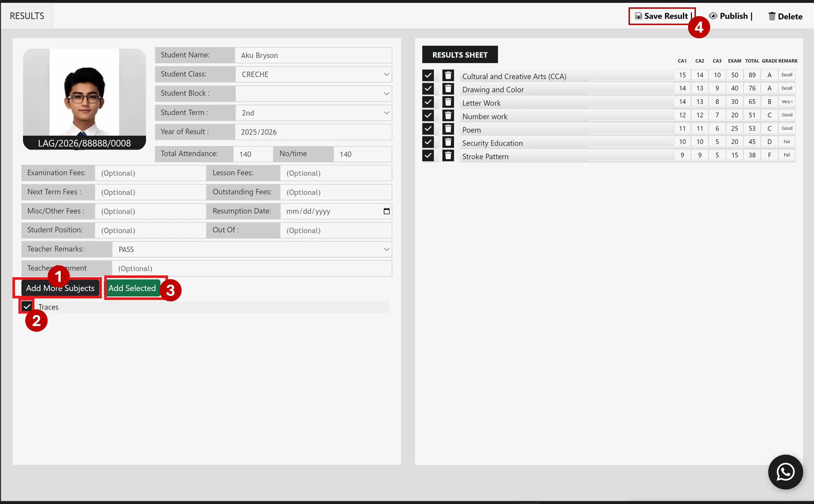
Task: Click CA1 score for Cultural and Creative Arts
Action: (x=682, y=75)
